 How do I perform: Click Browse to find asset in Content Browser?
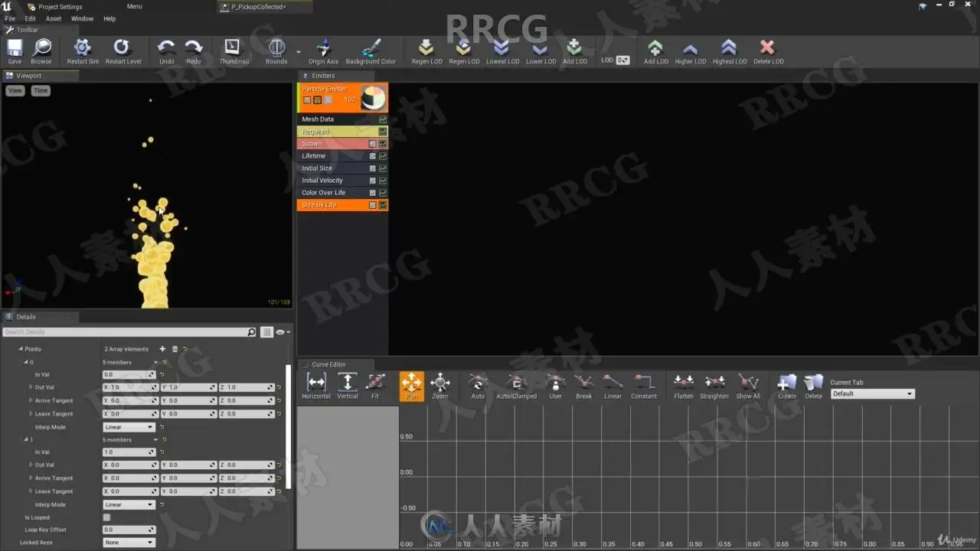pyautogui.click(x=41, y=51)
